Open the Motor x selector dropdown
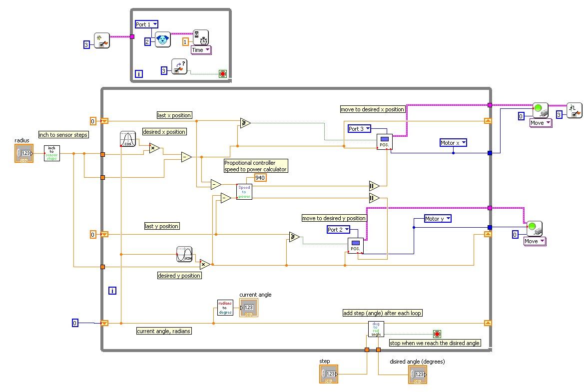Screen dimensions: 585x392 coord(453,142)
